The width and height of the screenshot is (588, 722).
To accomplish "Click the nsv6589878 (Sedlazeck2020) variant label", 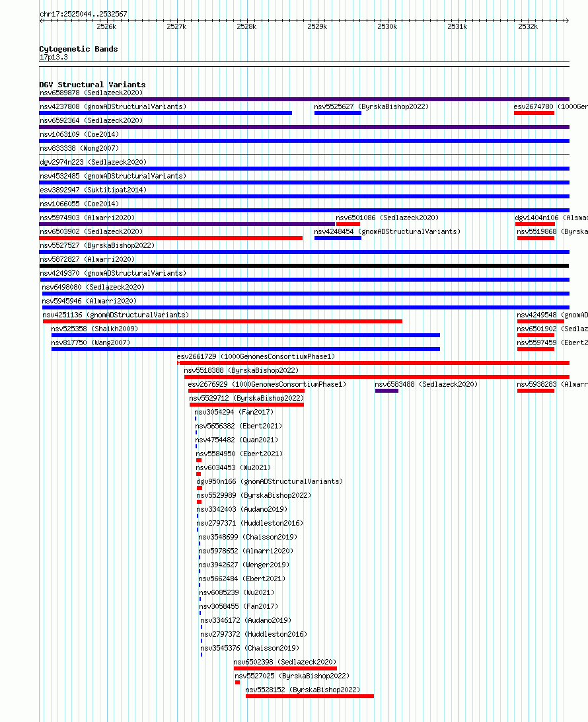I will 91,93.
